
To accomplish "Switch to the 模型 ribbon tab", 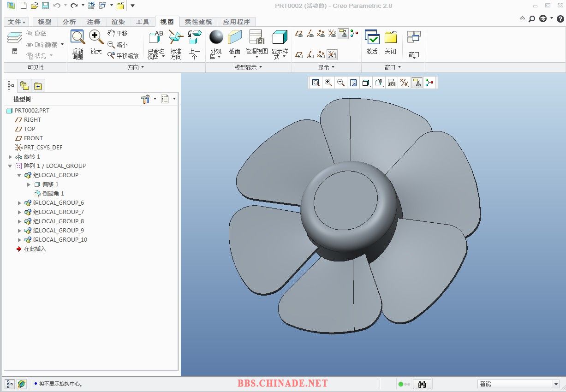I will [44, 22].
